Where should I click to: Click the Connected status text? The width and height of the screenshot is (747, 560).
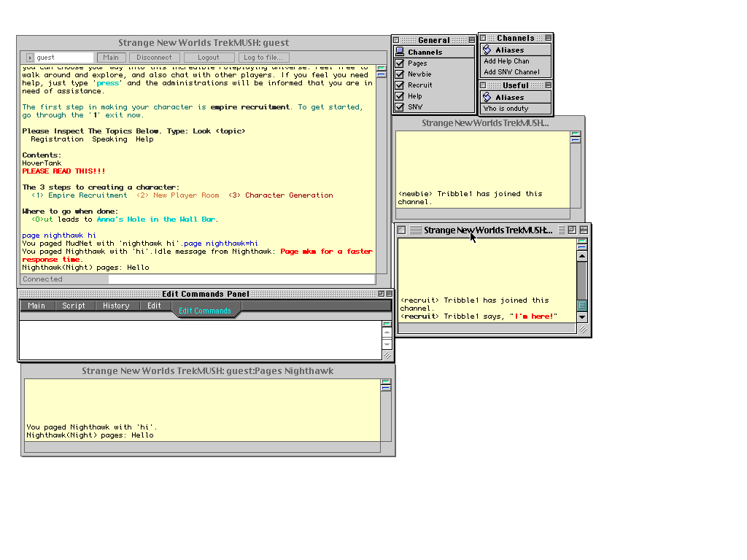pos(42,279)
